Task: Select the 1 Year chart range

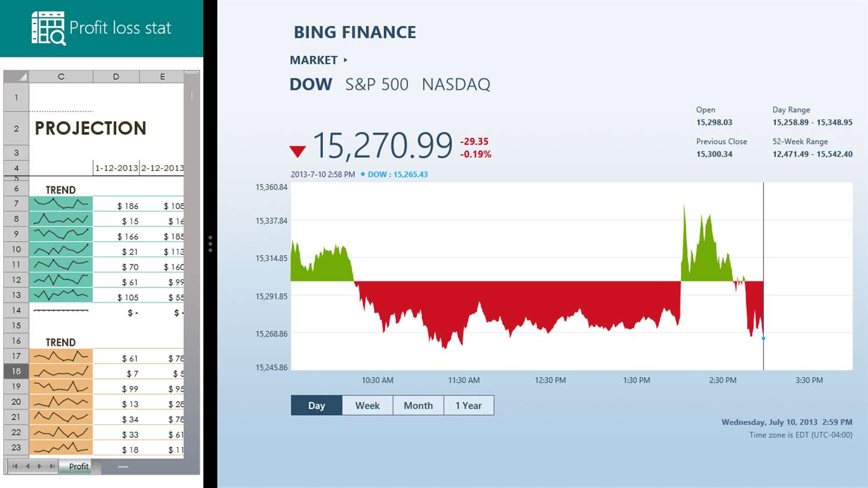Action: [468, 405]
